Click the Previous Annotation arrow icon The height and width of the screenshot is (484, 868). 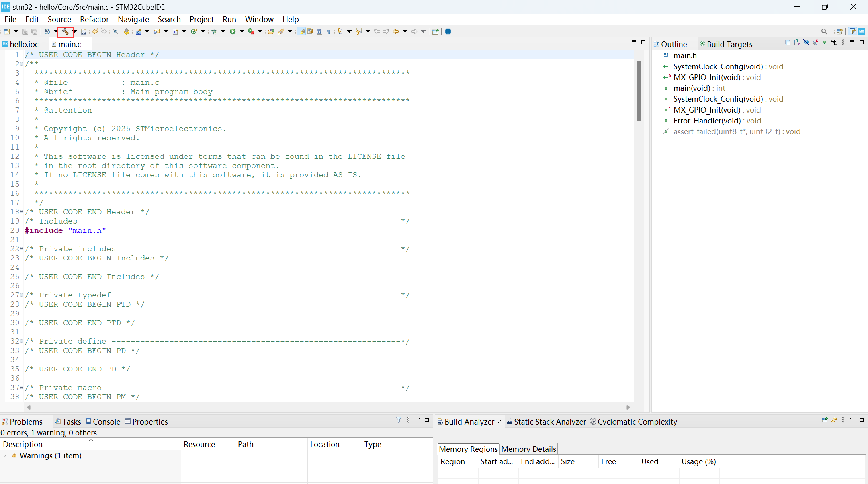coord(358,31)
